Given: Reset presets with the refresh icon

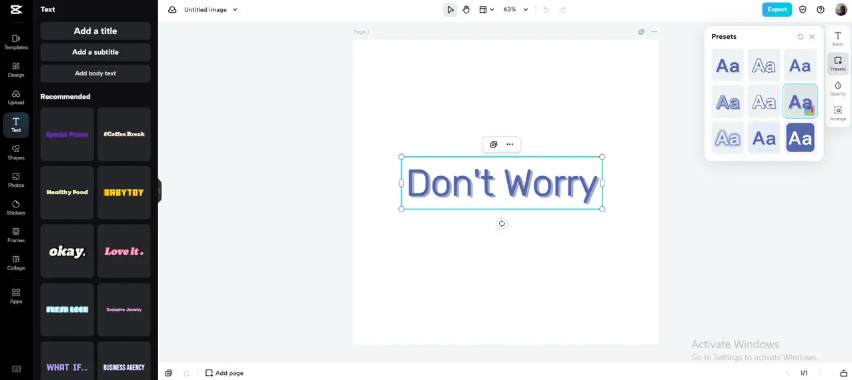Looking at the screenshot, I should [800, 37].
